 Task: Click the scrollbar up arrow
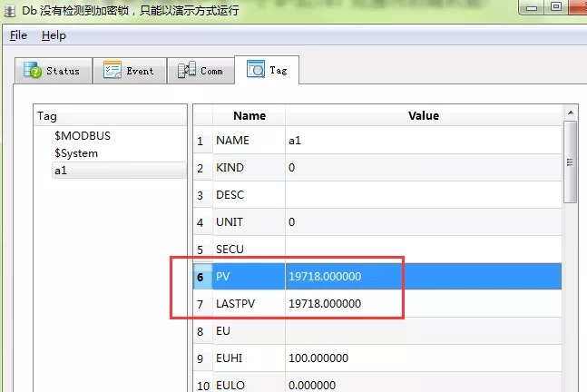pos(571,113)
